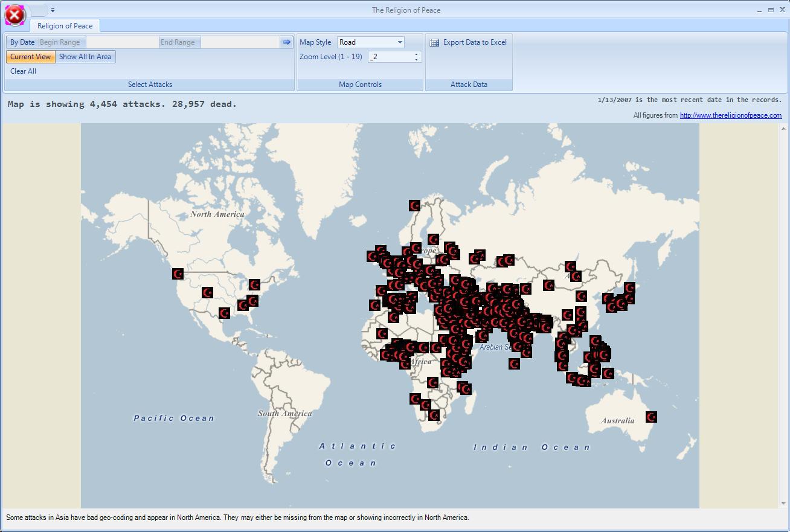Click the marker in southern US near Texas
This screenshot has width=790, height=532.
224,313
